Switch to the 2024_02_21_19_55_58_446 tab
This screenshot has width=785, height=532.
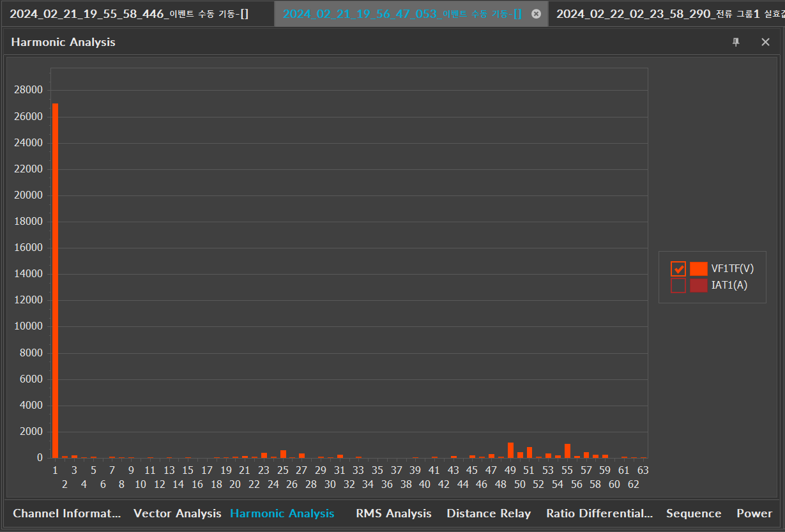click(128, 13)
